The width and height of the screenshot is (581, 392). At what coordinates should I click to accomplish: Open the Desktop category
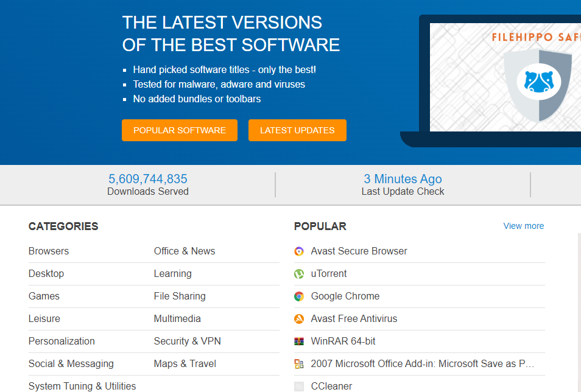tap(46, 274)
